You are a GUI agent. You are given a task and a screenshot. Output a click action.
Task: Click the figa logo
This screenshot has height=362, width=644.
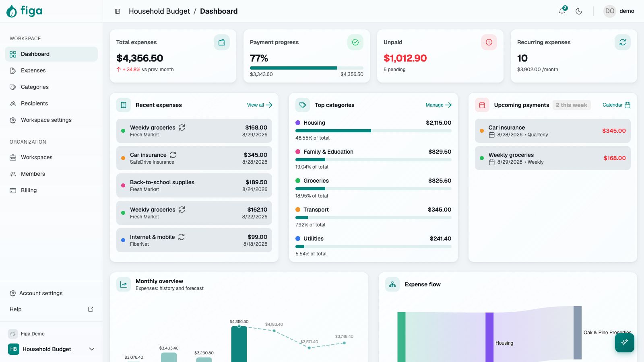(x=24, y=11)
